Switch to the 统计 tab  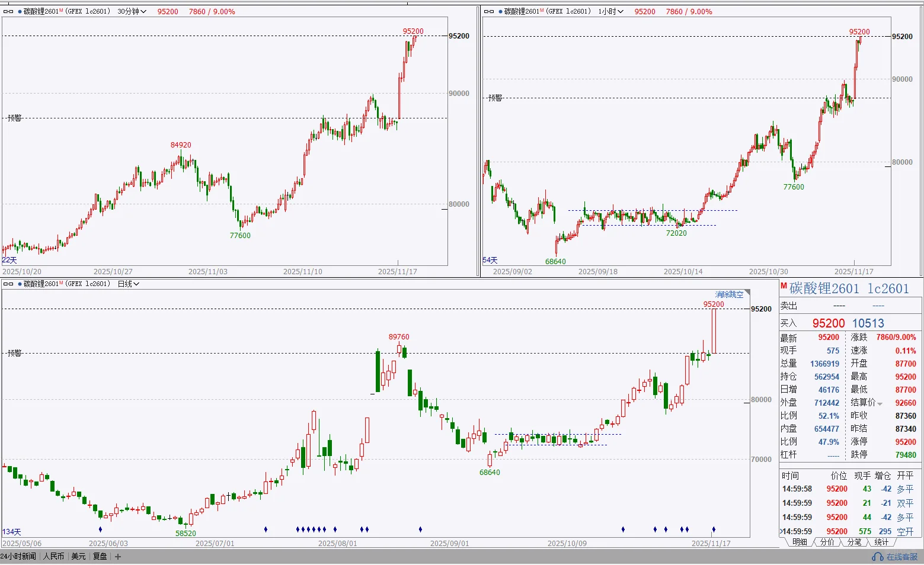[x=881, y=542]
